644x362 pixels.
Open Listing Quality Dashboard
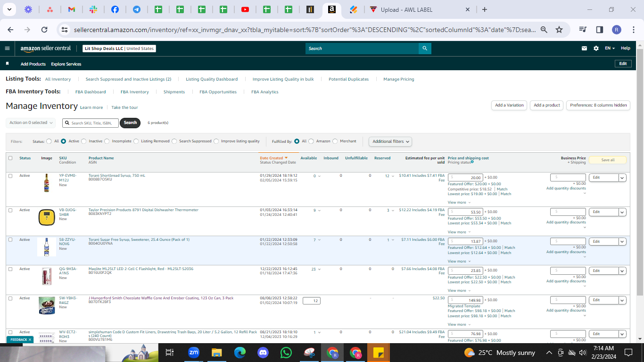click(212, 79)
